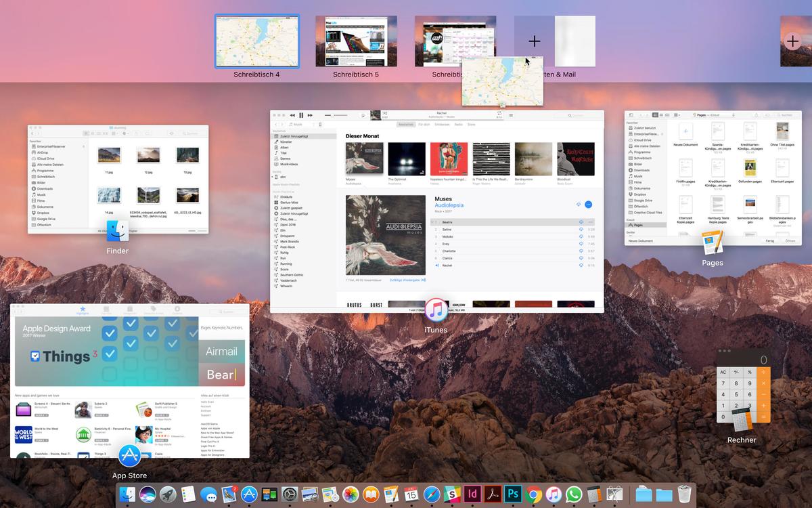
Task: Click the large iTunes app icon badge
Action: tap(436, 310)
